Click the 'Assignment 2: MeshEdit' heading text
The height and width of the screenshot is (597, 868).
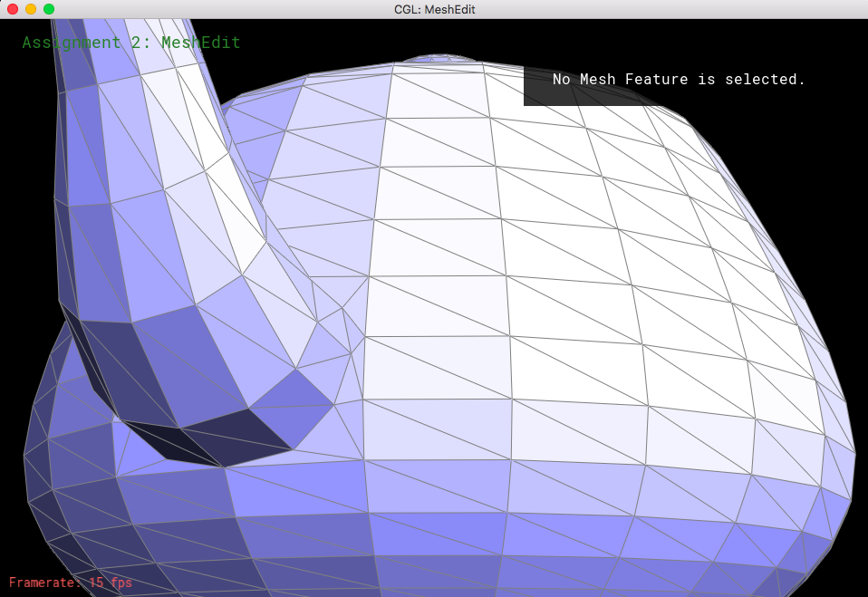(131, 43)
